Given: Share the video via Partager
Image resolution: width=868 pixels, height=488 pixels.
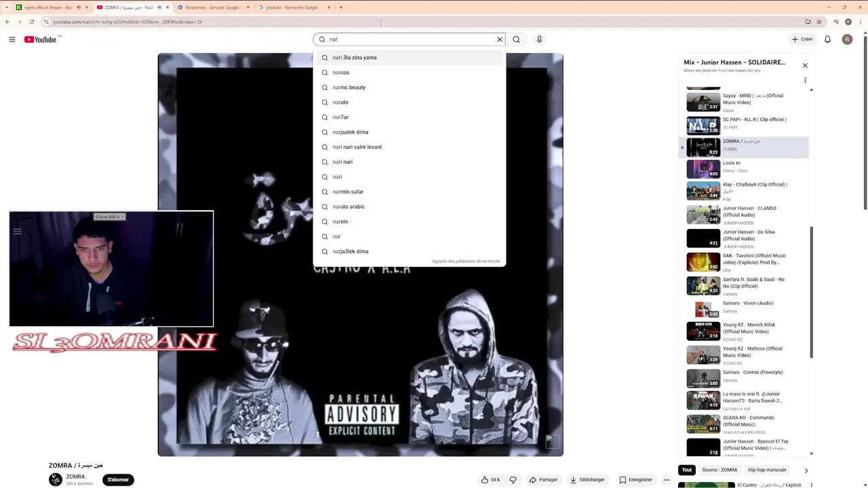Looking at the screenshot, I should tap(543, 480).
